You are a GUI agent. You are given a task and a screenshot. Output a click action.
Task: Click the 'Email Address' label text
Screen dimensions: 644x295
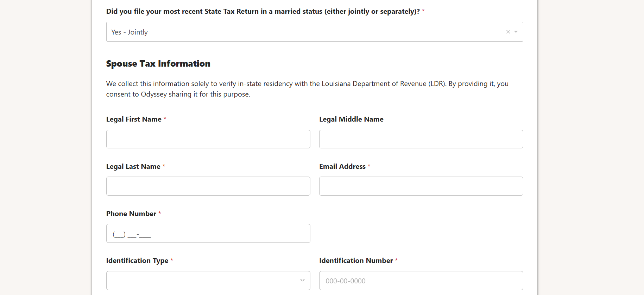click(x=342, y=167)
